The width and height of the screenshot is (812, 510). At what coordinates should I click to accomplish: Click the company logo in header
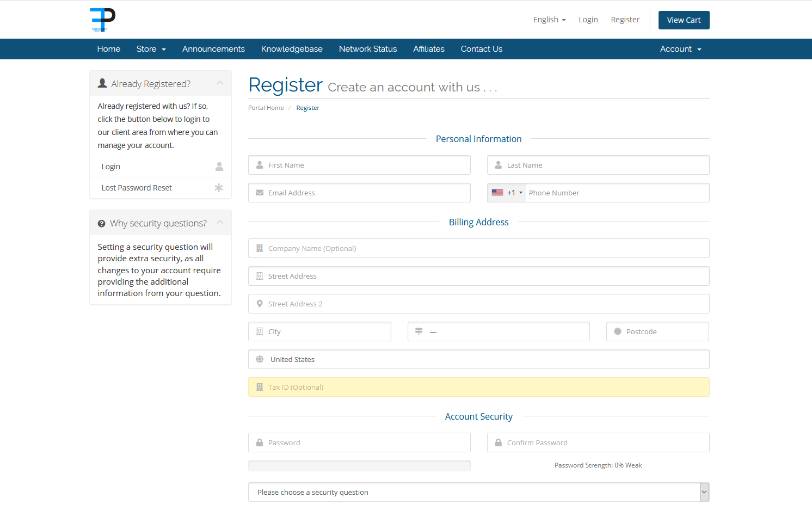(x=102, y=20)
